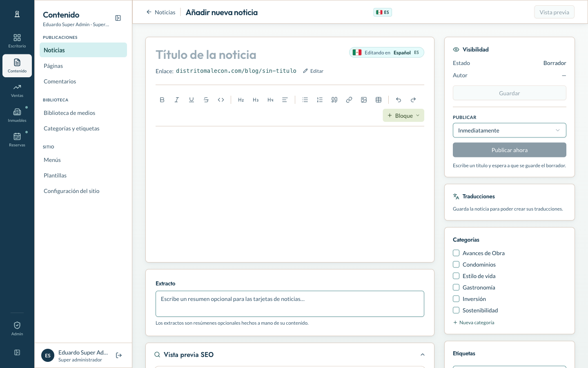Collapse the Vista previa SEO section
The image size is (588, 368).
(423, 355)
